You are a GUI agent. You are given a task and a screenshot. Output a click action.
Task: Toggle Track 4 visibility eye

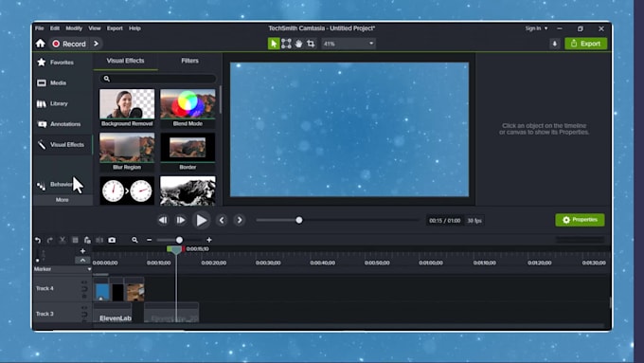point(84,282)
